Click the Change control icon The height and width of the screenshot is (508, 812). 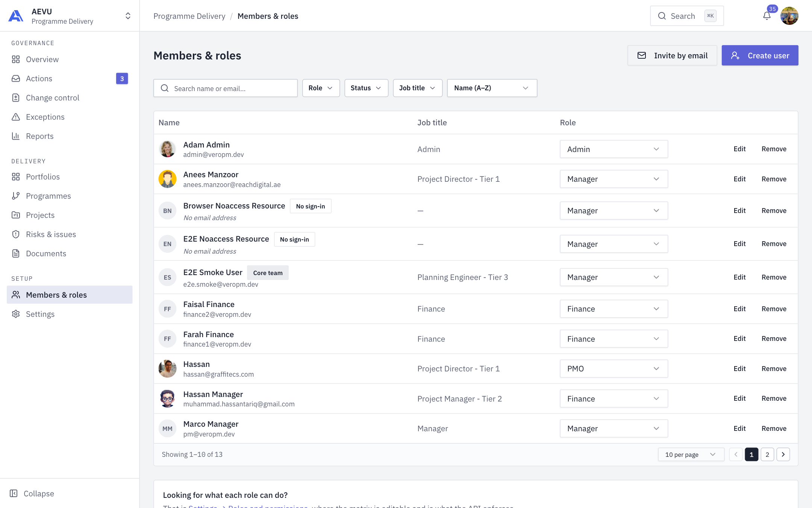tap(16, 98)
